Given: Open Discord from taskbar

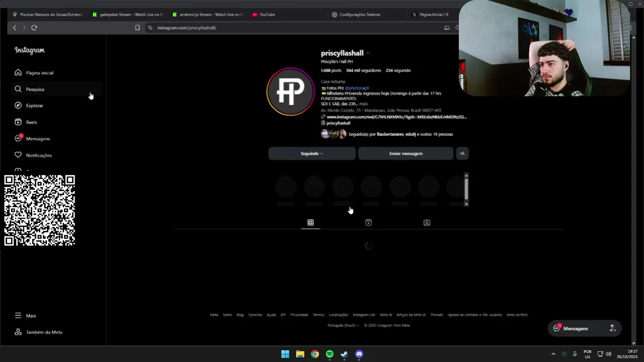Looking at the screenshot, I should click(x=359, y=354).
